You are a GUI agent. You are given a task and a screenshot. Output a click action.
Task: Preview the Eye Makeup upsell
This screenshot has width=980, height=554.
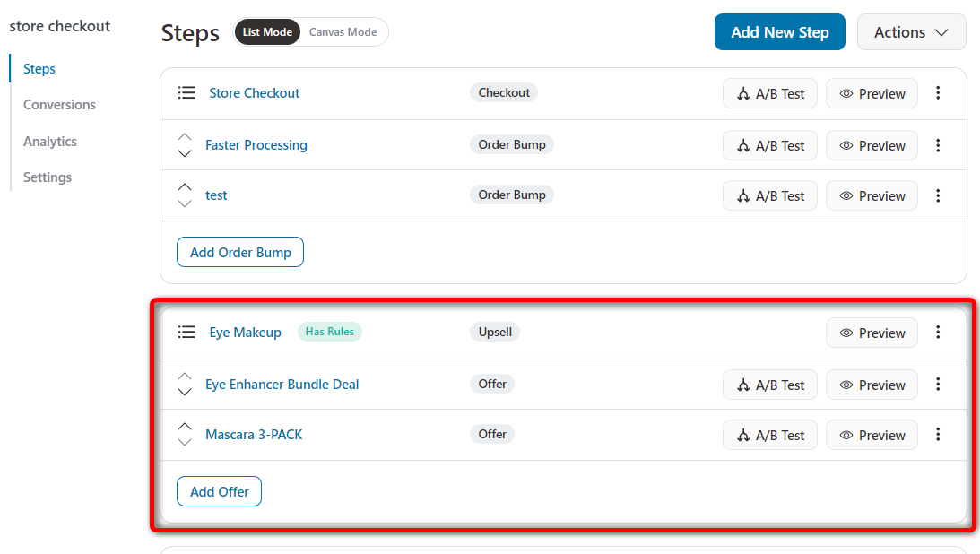(872, 333)
